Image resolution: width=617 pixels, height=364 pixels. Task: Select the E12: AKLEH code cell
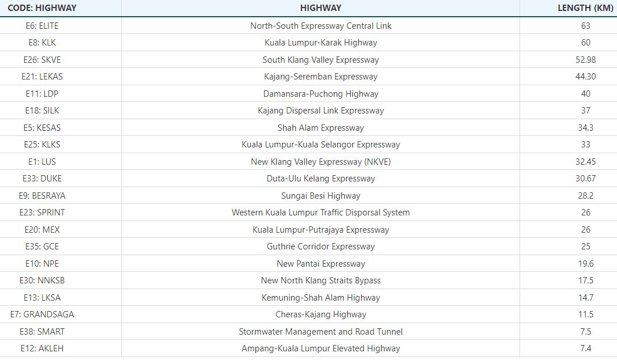42,348
